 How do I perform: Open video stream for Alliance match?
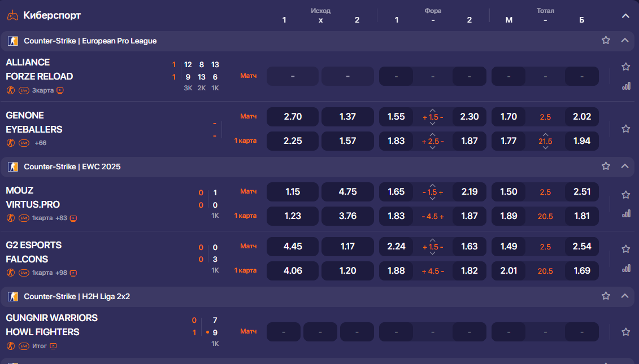coord(60,90)
